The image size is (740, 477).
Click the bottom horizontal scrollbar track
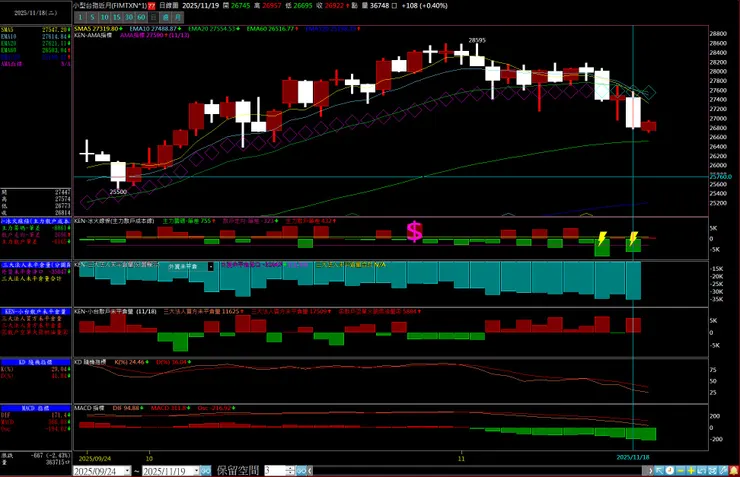coord(479,470)
